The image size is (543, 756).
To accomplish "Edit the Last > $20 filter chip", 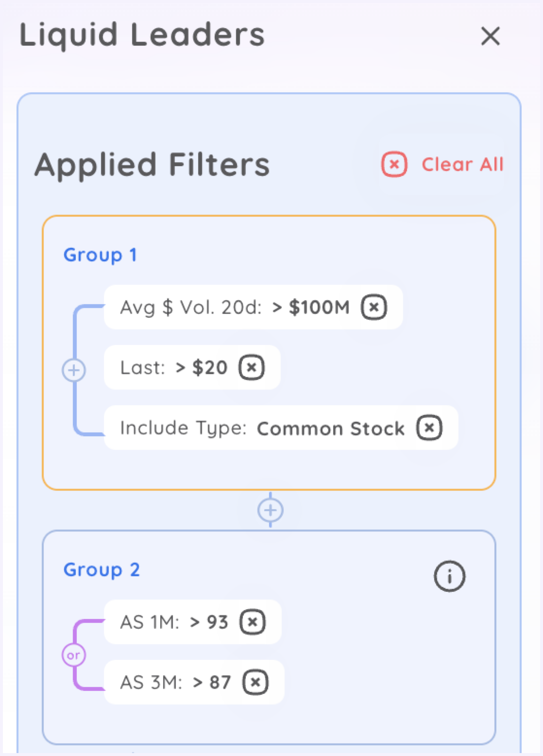I will 173,367.
